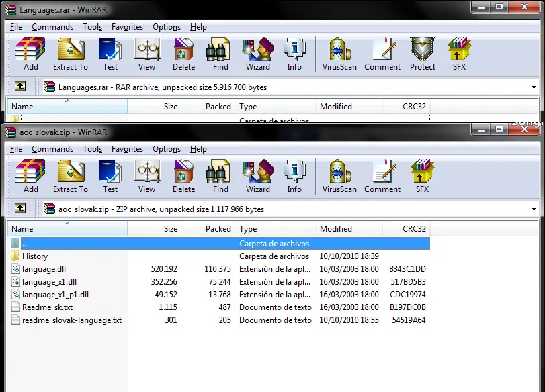
Task: Select the language_x1_p1.dll file
Action: pyautogui.click(x=219, y=295)
